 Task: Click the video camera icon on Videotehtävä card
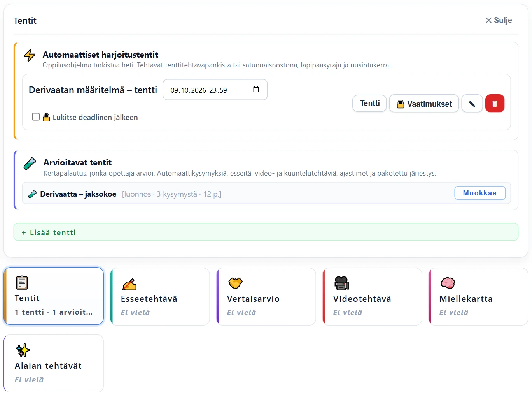coord(342,283)
